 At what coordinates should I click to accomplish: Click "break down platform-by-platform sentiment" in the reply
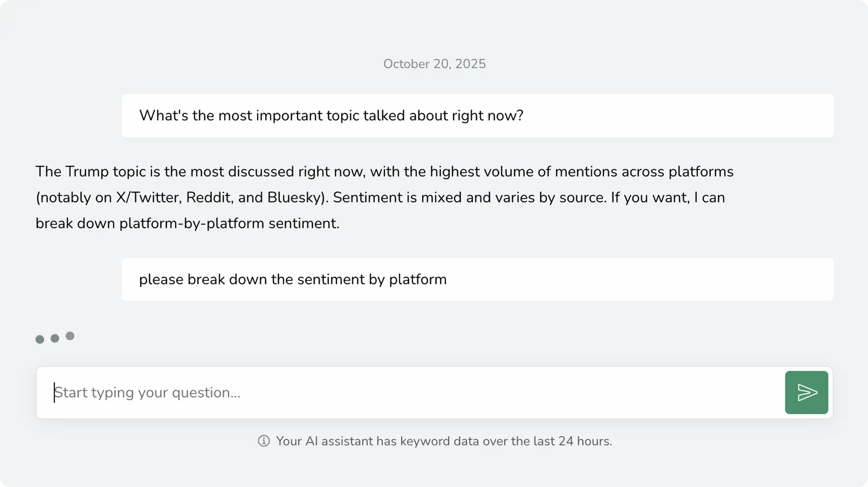point(187,223)
